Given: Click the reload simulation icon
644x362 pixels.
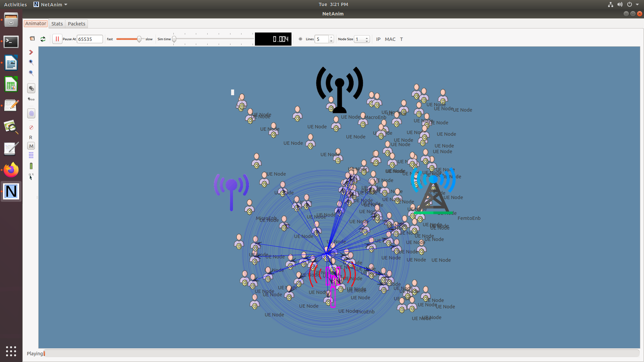Looking at the screenshot, I should [43, 39].
